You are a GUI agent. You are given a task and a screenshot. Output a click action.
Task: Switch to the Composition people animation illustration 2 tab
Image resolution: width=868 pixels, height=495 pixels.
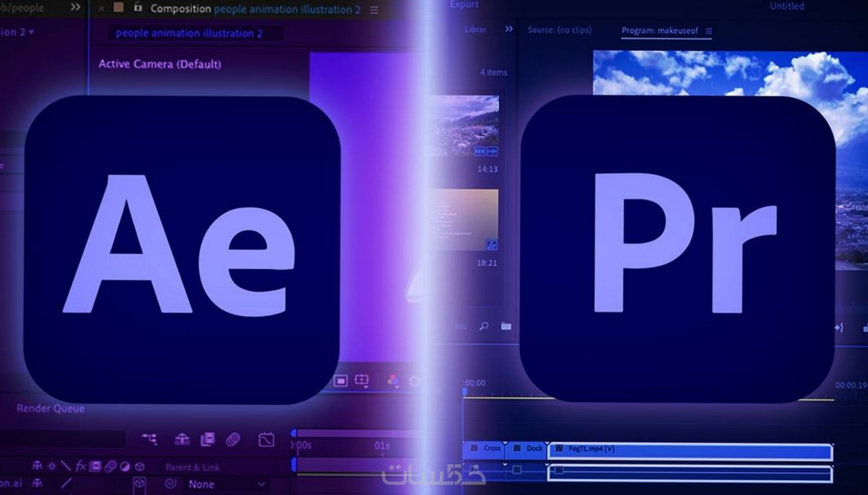click(255, 9)
